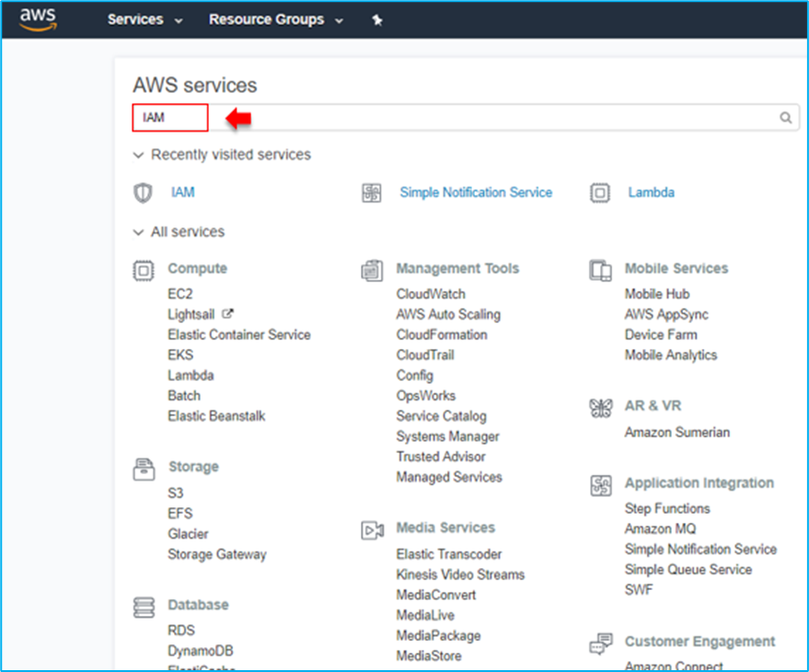Open Lambda from recently visited services

click(651, 192)
